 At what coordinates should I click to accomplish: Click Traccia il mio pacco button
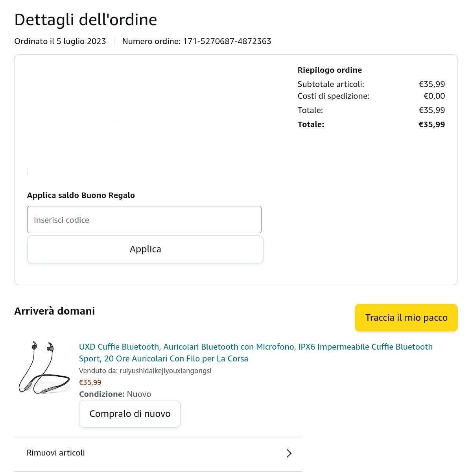click(406, 318)
